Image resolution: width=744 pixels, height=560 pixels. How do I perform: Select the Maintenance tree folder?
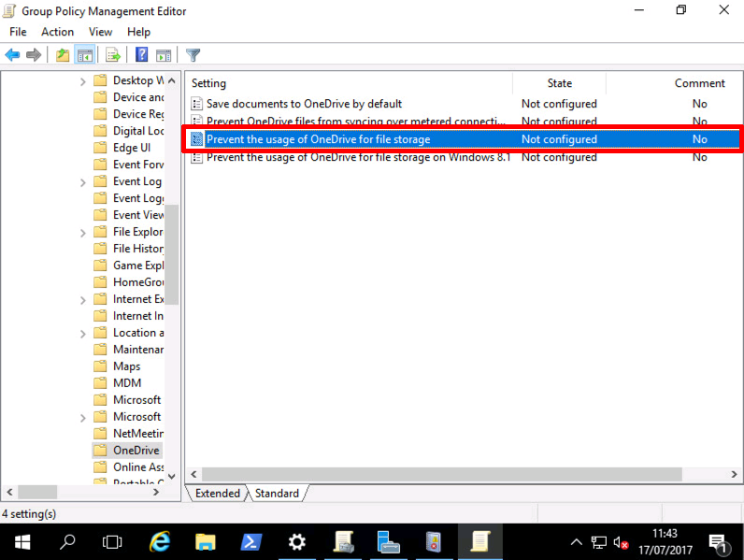click(x=138, y=350)
